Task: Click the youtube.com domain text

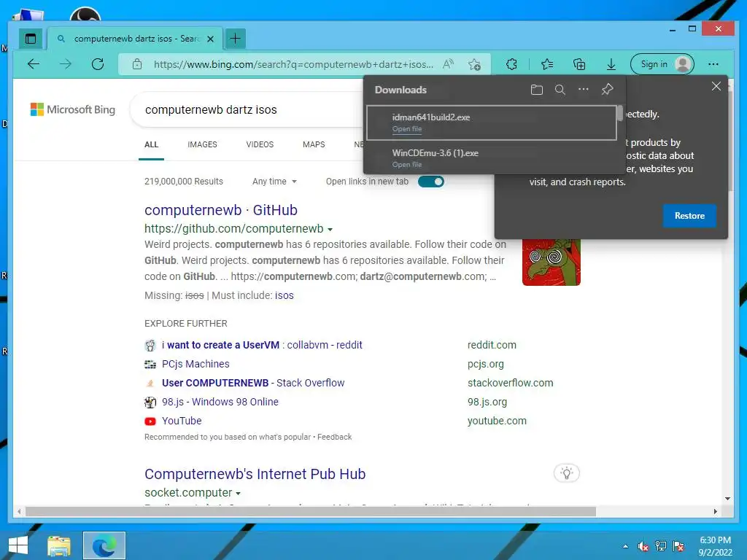Action: point(497,421)
